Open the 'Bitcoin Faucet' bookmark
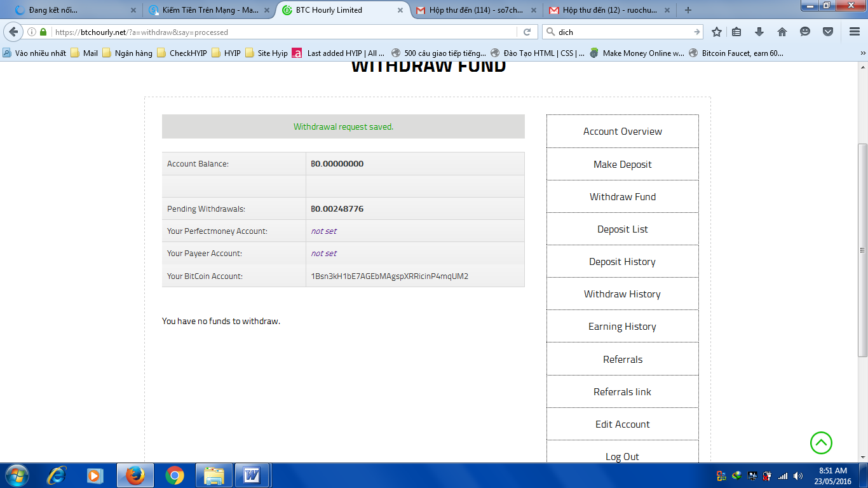Image resolution: width=868 pixels, height=488 pixels. click(x=736, y=53)
